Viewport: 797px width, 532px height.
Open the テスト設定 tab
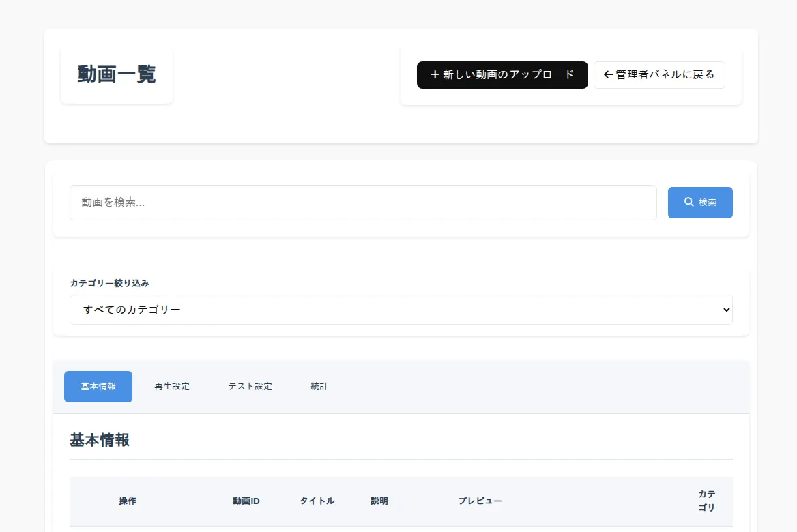[250, 387]
